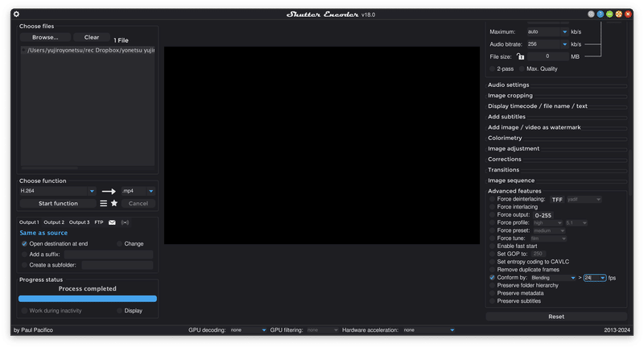Enable Set entropy coding to CAVLC
Viewport: 644px width, 348px height.
pyautogui.click(x=492, y=262)
